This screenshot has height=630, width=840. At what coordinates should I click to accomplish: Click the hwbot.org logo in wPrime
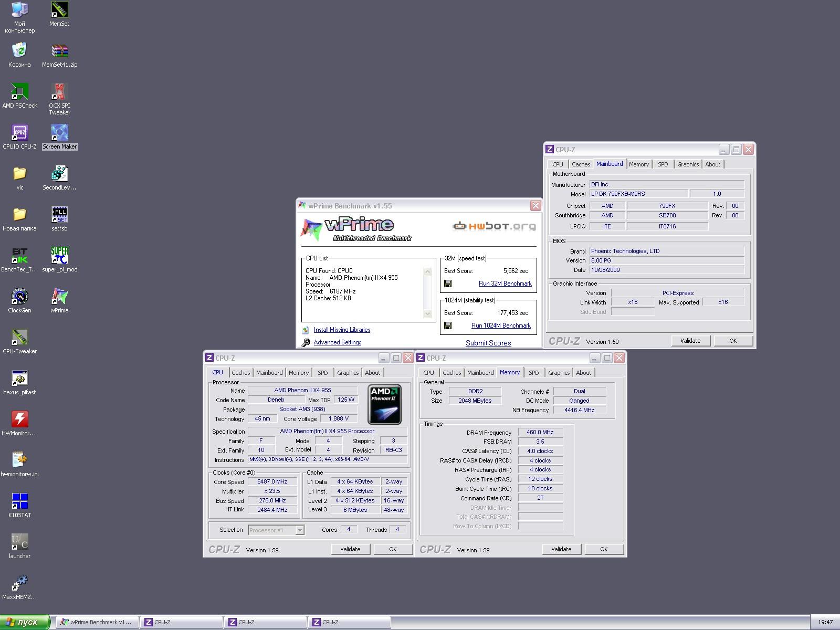495,226
